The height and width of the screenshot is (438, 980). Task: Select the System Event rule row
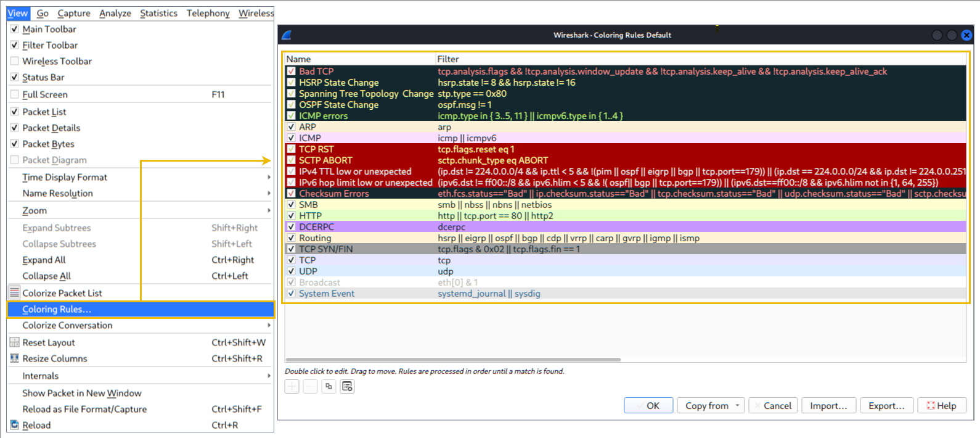pyautogui.click(x=626, y=294)
